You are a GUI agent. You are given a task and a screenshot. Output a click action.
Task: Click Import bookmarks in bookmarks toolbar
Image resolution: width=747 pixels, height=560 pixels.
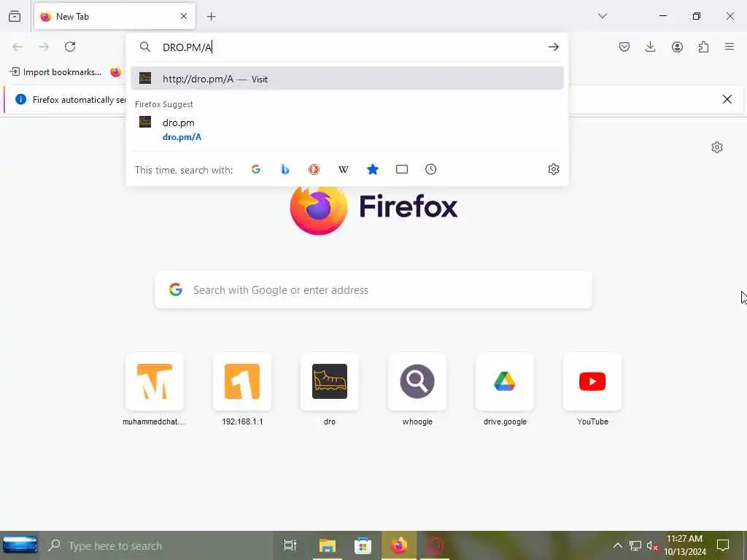pos(55,72)
